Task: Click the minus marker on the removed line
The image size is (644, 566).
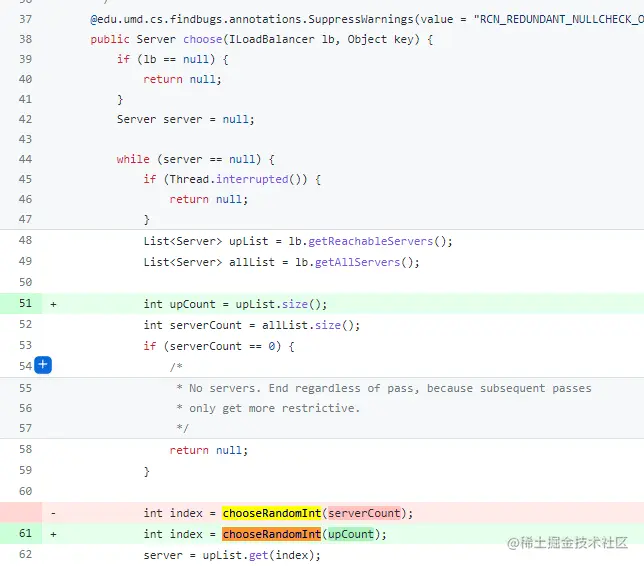Action: pyautogui.click(x=53, y=513)
